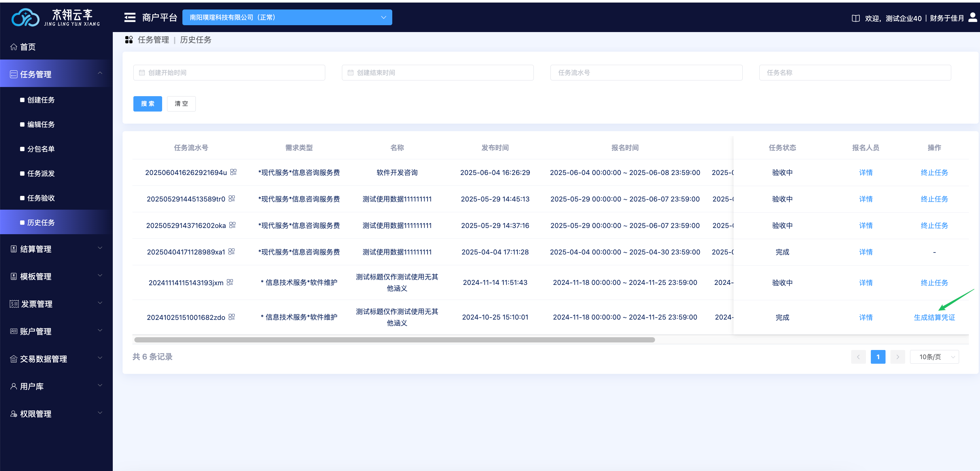Focus the 任务流水号 search field
Image resolution: width=980 pixels, height=471 pixels.
pos(646,72)
